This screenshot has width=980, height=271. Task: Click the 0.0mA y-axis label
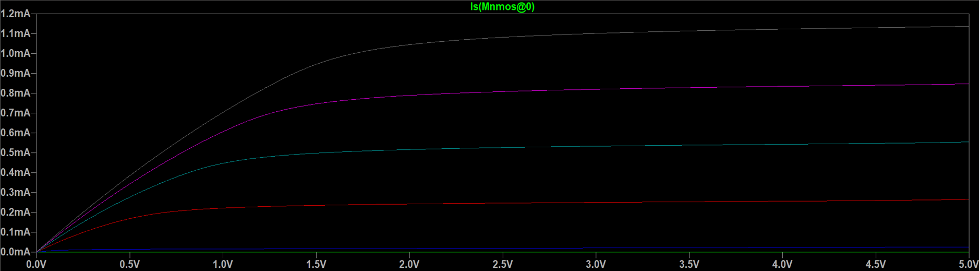[15, 252]
